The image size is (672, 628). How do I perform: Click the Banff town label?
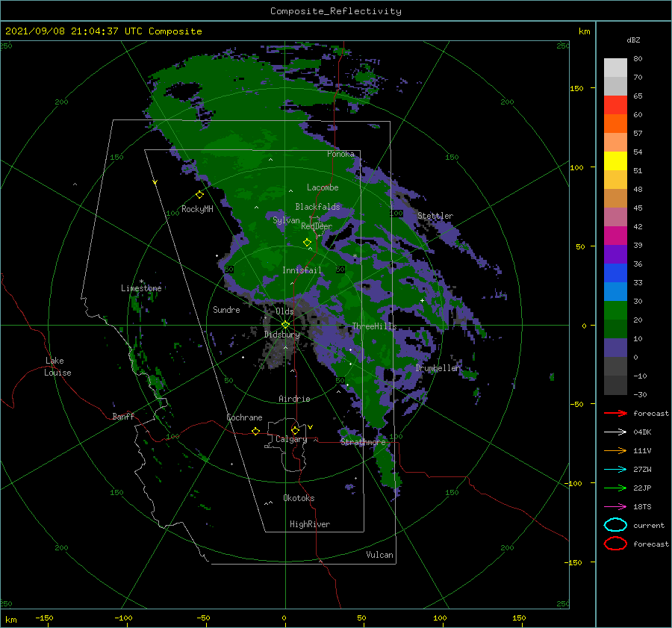click(x=123, y=416)
